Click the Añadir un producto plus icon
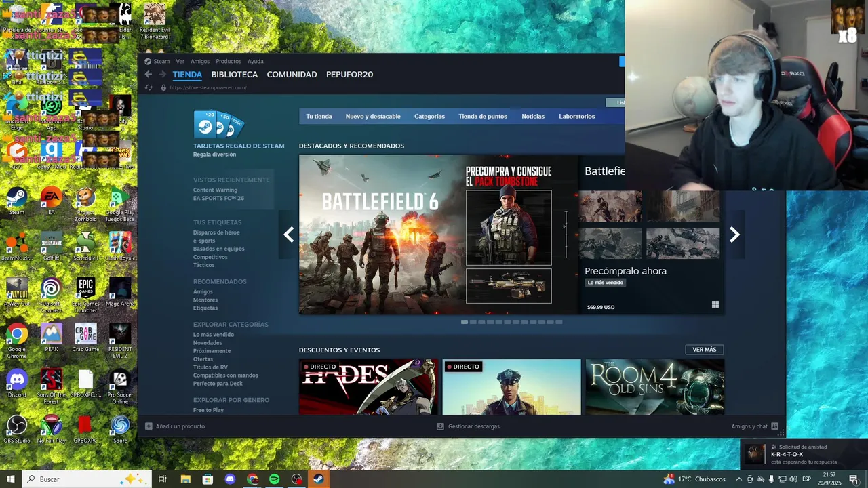 click(149, 426)
